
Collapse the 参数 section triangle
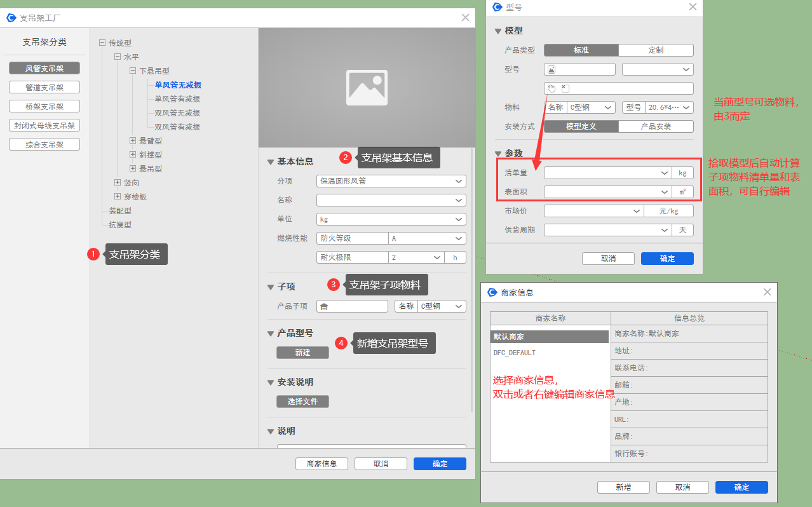(498, 153)
